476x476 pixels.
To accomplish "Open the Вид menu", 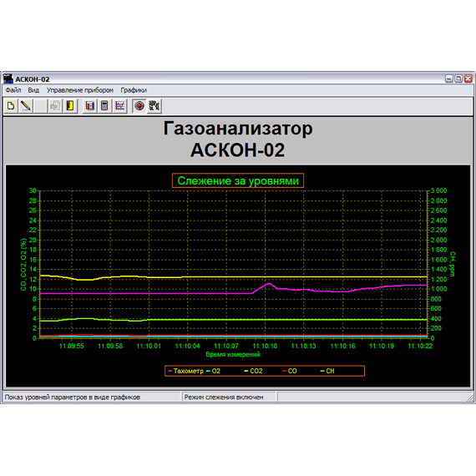I will coord(33,90).
